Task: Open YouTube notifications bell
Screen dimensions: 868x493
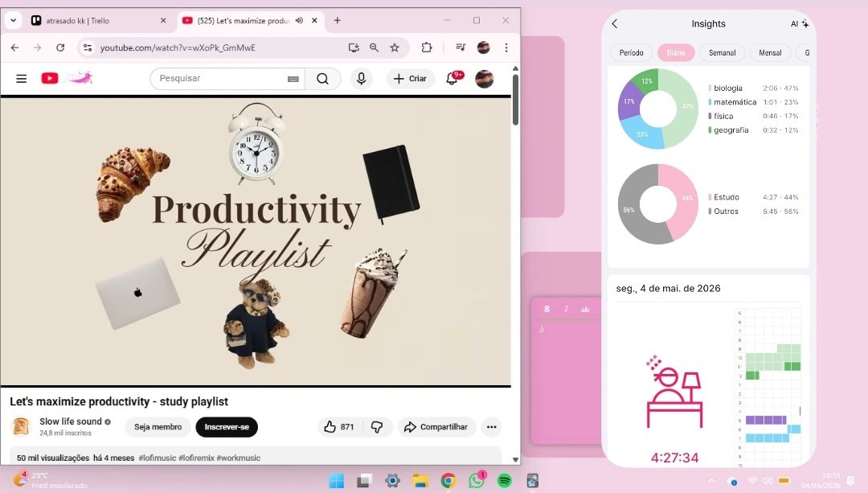Action: pyautogui.click(x=452, y=78)
